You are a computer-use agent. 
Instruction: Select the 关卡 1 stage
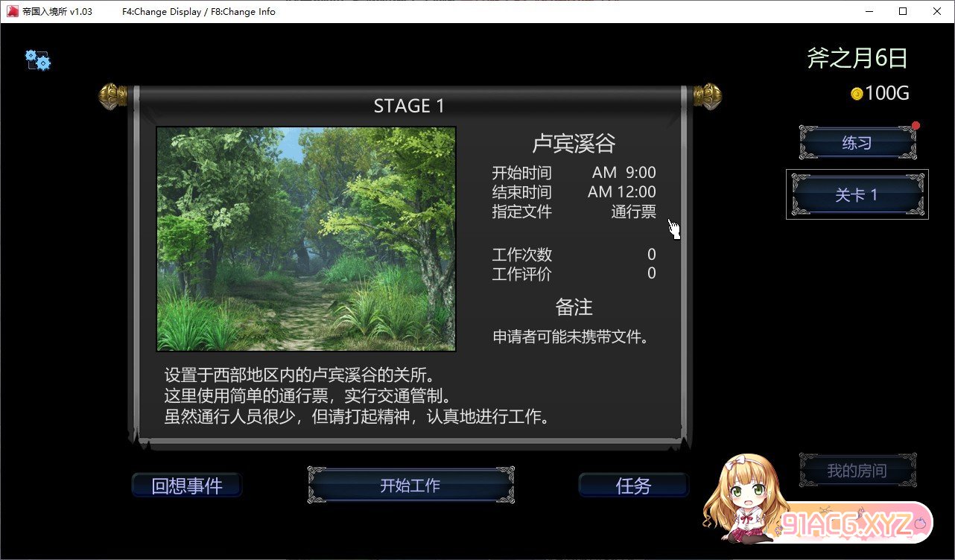[857, 195]
